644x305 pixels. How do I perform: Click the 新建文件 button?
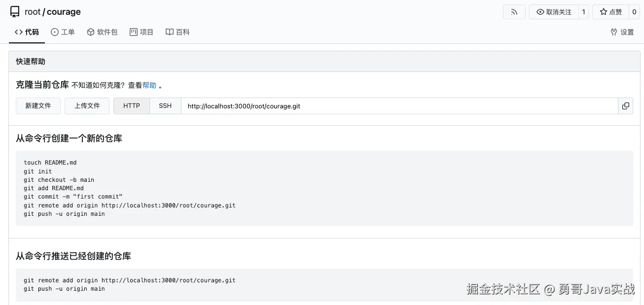[38, 106]
